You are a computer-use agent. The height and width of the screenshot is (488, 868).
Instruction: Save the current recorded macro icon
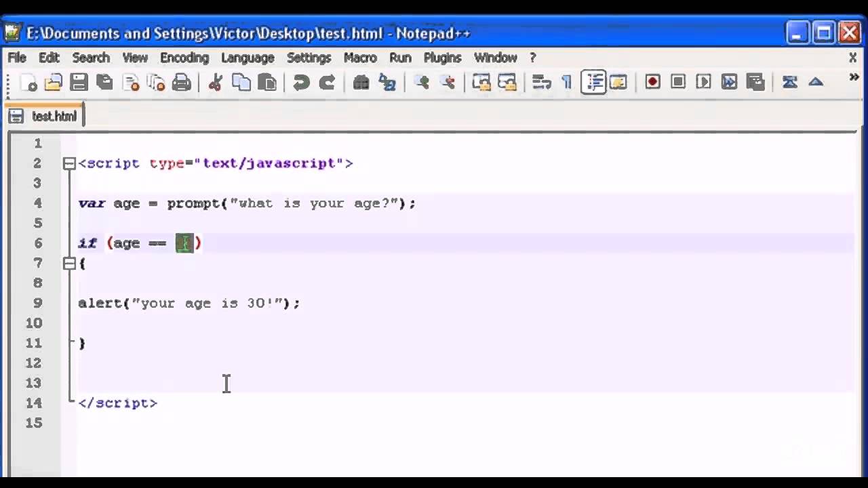(x=755, y=82)
